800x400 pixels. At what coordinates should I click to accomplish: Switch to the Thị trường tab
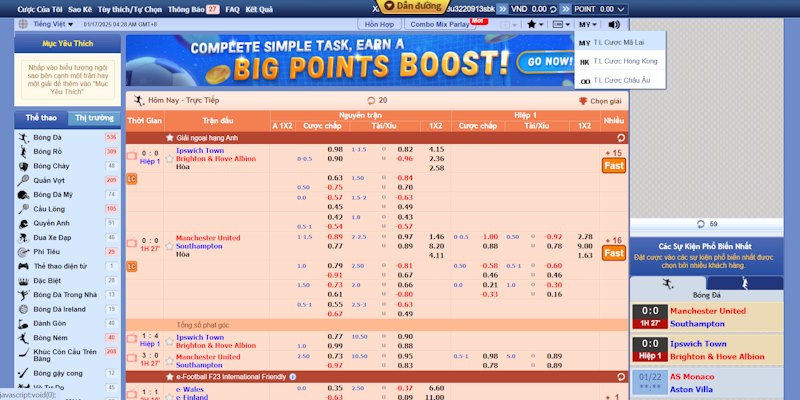[93, 117]
